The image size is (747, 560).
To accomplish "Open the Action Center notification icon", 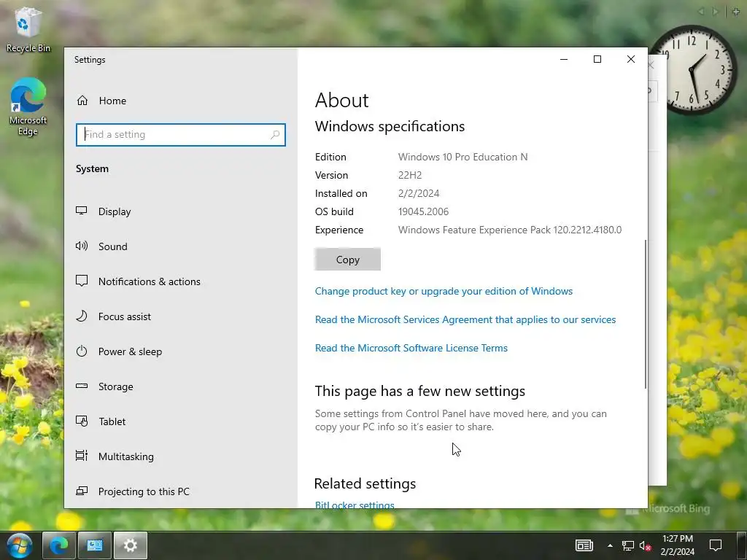I will (715, 545).
